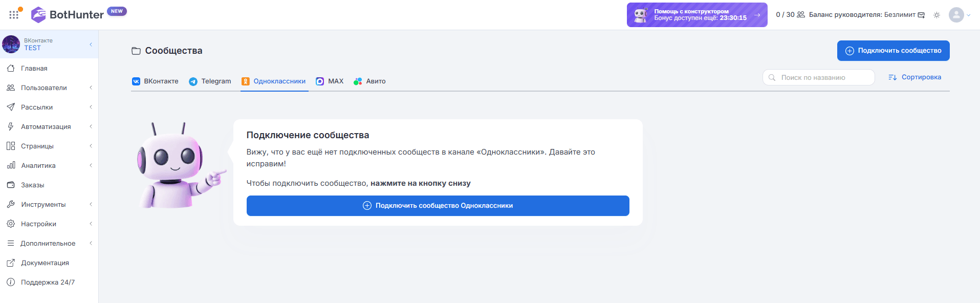Open Инструменты sidebar section

(x=49, y=204)
